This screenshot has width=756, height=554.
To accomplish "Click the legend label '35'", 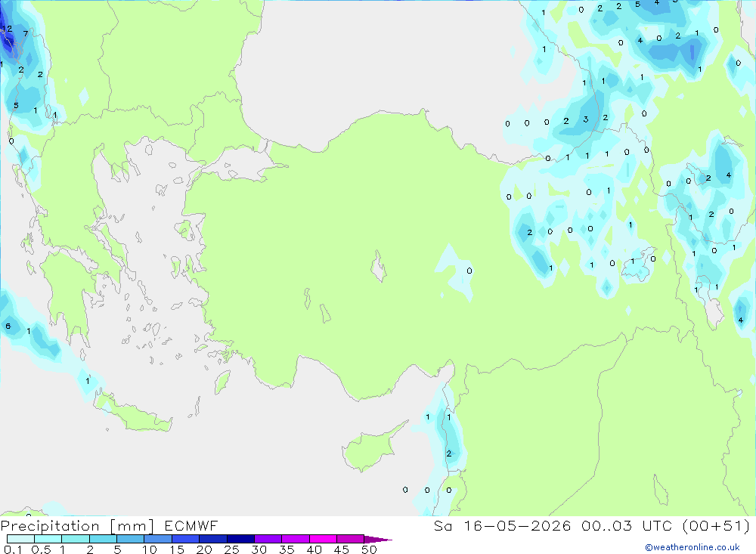I will pos(287,549).
